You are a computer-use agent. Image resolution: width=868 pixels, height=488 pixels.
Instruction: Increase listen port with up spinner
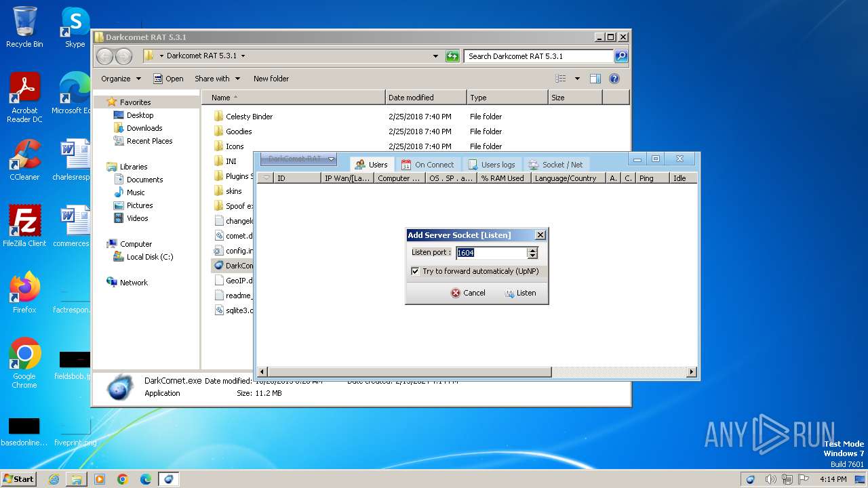click(x=532, y=250)
